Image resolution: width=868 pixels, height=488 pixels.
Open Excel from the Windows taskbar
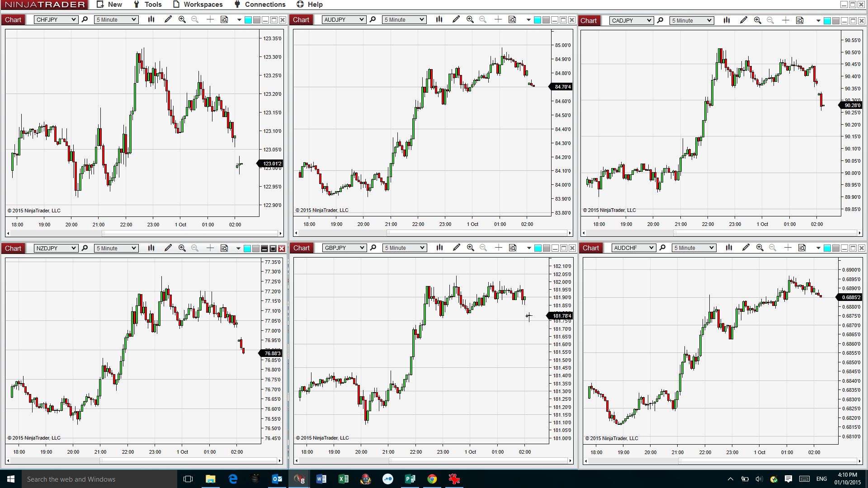click(343, 479)
